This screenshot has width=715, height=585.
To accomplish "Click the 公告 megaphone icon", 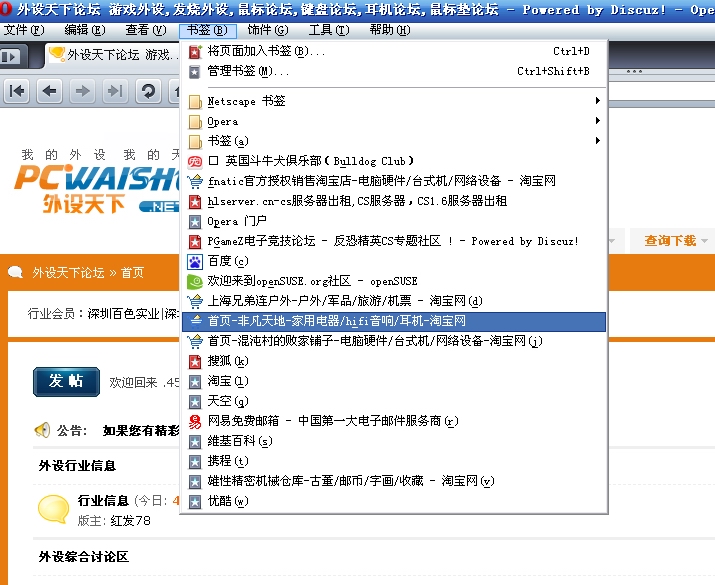I will pos(43,430).
